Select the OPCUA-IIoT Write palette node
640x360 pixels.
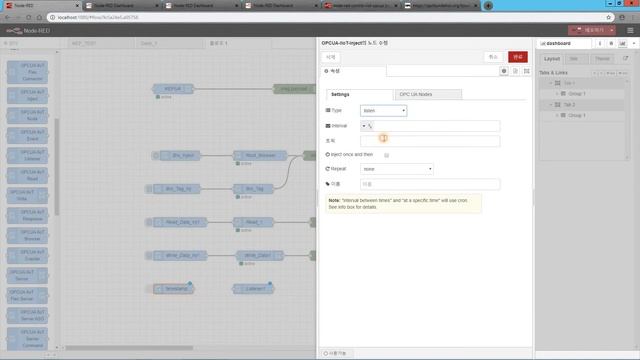pyautogui.click(x=27, y=196)
